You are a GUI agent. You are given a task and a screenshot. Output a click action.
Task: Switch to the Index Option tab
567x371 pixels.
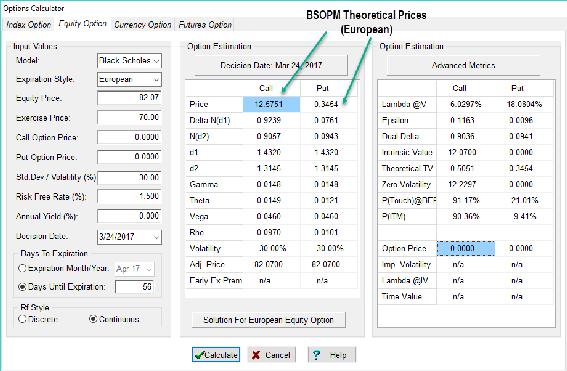pyautogui.click(x=28, y=25)
